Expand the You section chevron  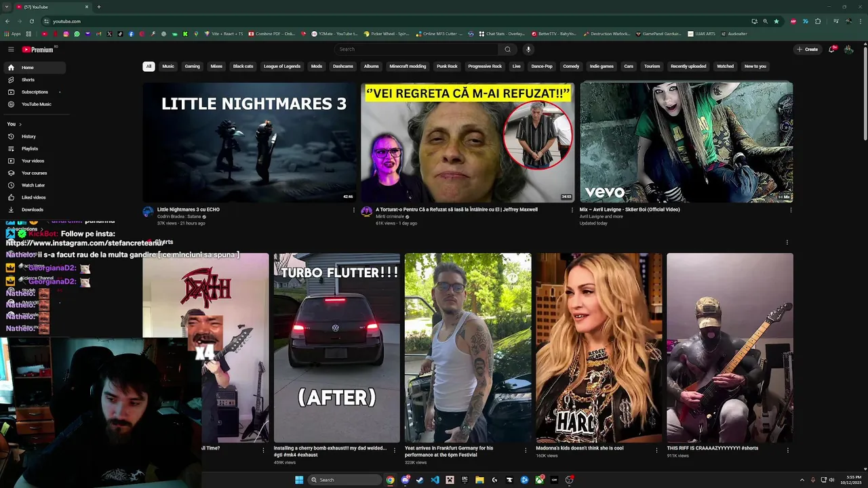20,124
